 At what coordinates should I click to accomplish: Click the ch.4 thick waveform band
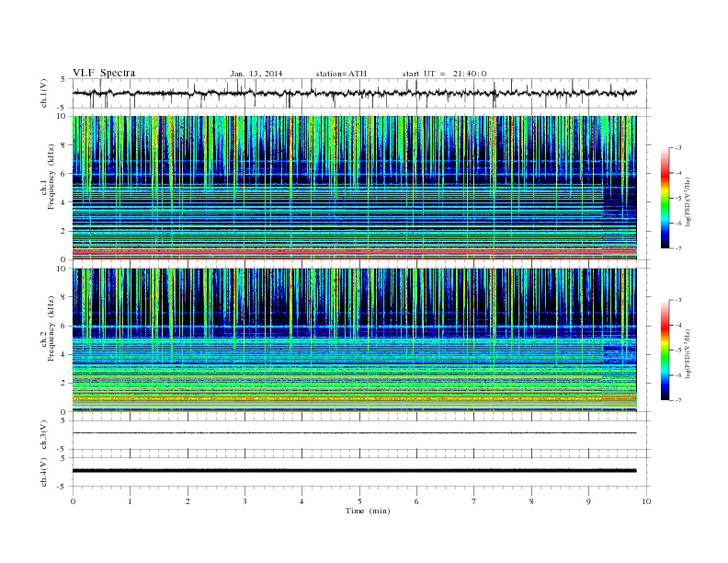pyautogui.click(x=354, y=471)
